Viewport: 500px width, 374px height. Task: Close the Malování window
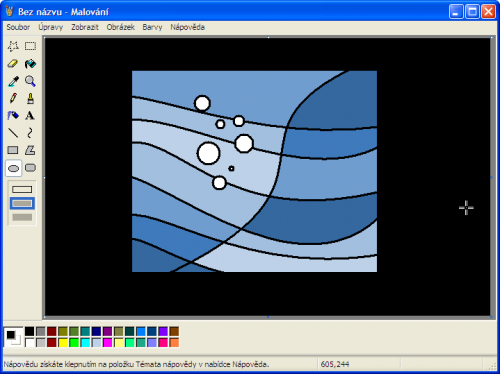[x=489, y=12]
